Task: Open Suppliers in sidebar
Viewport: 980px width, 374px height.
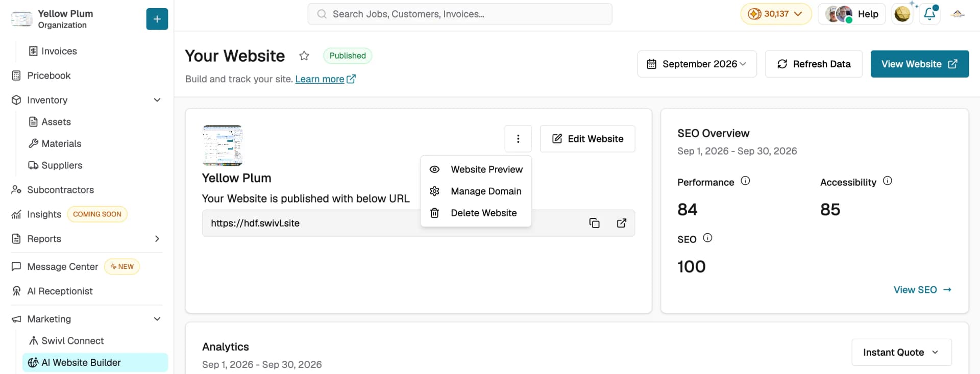Action: (x=56, y=165)
